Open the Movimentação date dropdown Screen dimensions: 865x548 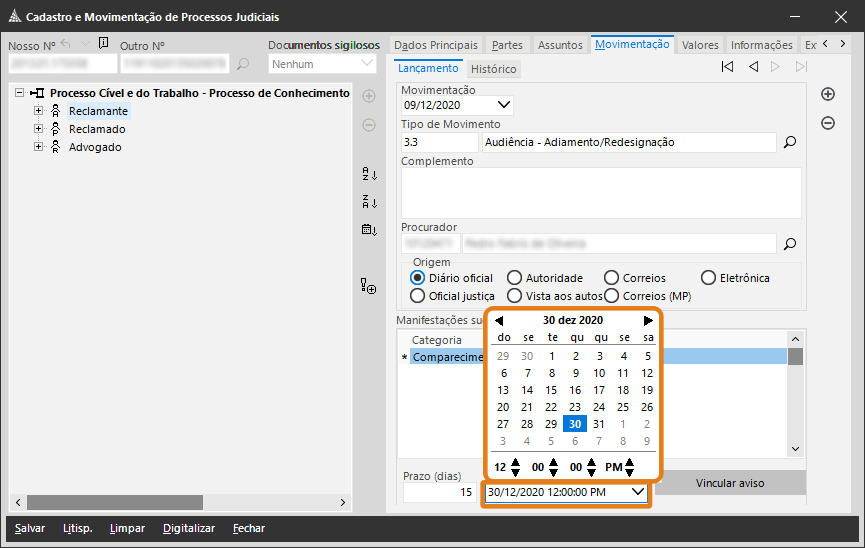[x=503, y=104]
